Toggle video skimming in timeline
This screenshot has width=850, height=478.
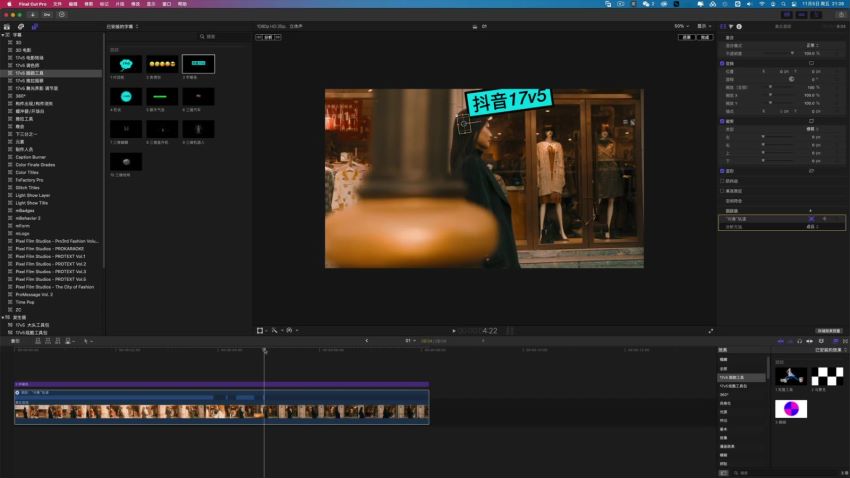tap(781, 341)
